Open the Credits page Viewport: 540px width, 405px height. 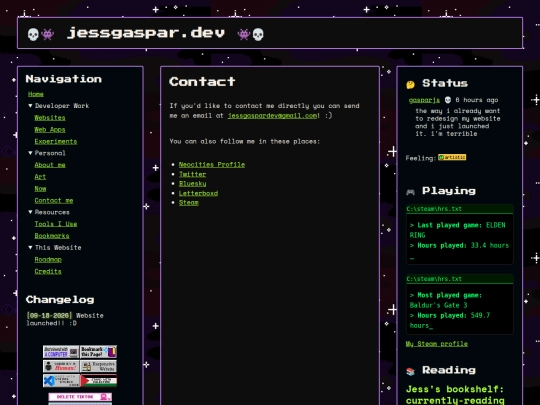pyautogui.click(x=48, y=271)
